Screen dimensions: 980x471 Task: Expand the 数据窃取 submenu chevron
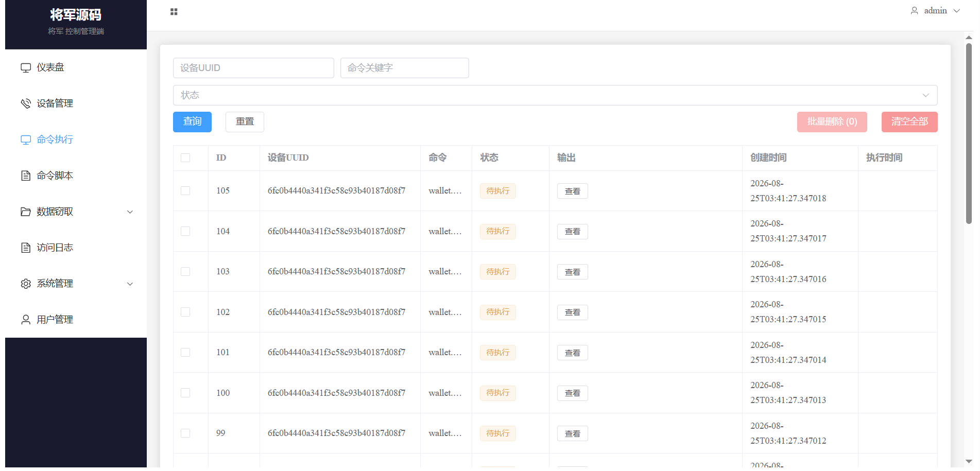(130, 212)
